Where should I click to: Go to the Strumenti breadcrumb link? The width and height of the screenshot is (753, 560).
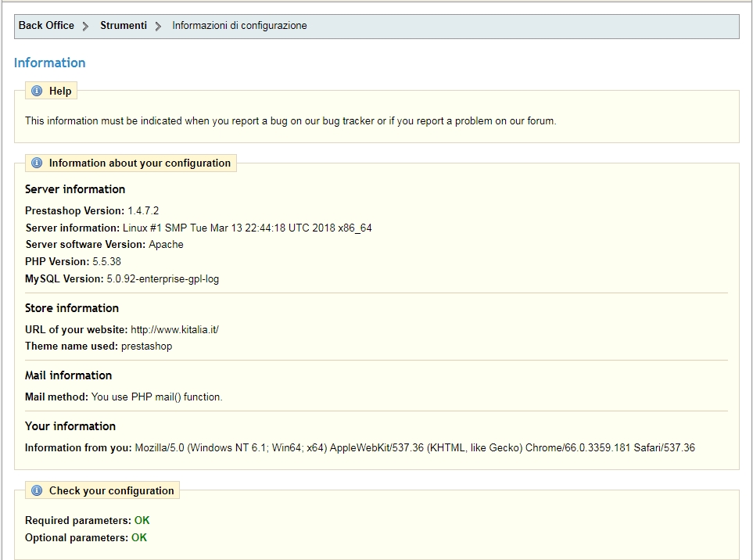tap(124, 26)
